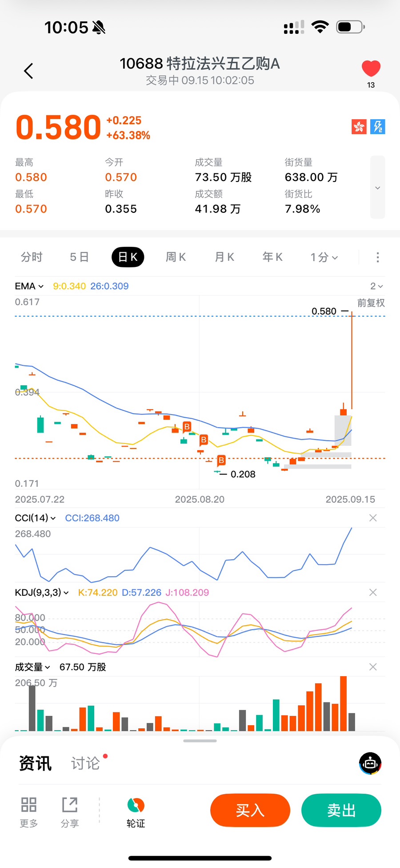The width and height of the screenshot is (400, 868).
Task: Open the KDJ(9,3,3) indicator dropdown
Action: pos(42,593)
